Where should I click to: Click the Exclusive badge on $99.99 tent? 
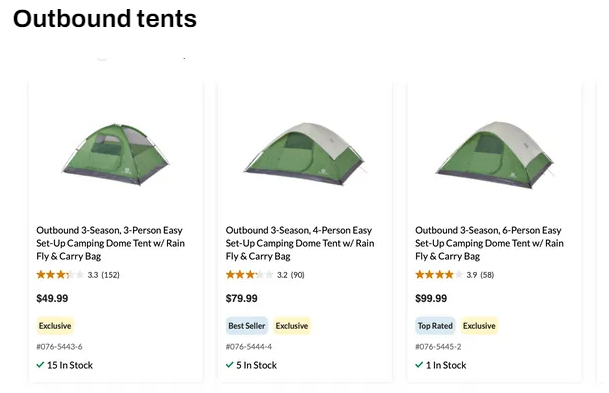point(479,326)
